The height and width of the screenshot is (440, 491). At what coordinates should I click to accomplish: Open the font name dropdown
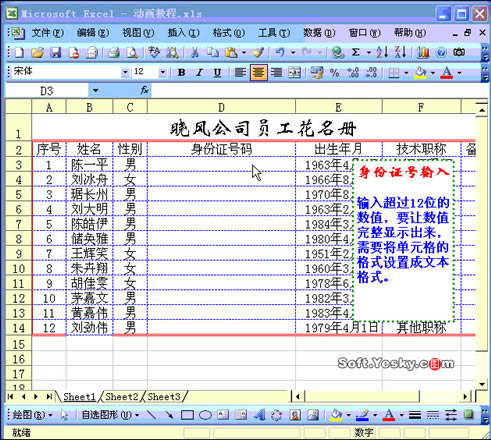[125, 72]
